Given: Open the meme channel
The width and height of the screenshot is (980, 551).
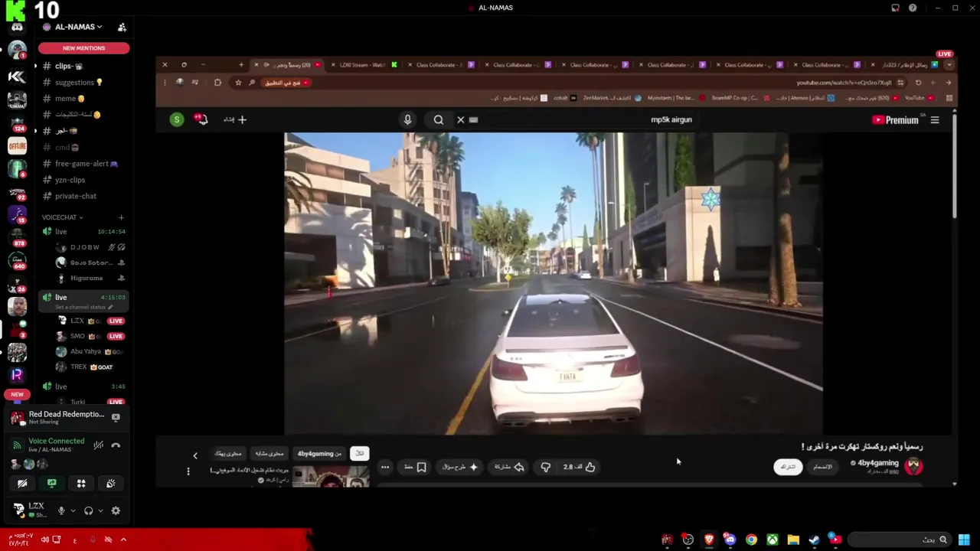Looking at the screenshot, I should coord(84,99).
